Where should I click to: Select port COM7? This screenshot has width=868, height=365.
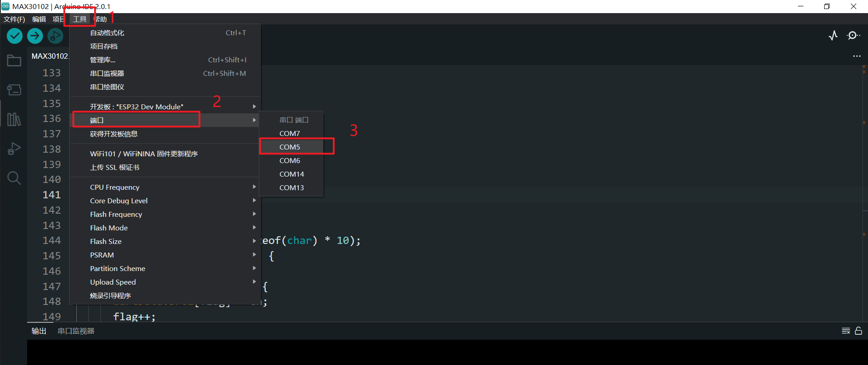291,133
